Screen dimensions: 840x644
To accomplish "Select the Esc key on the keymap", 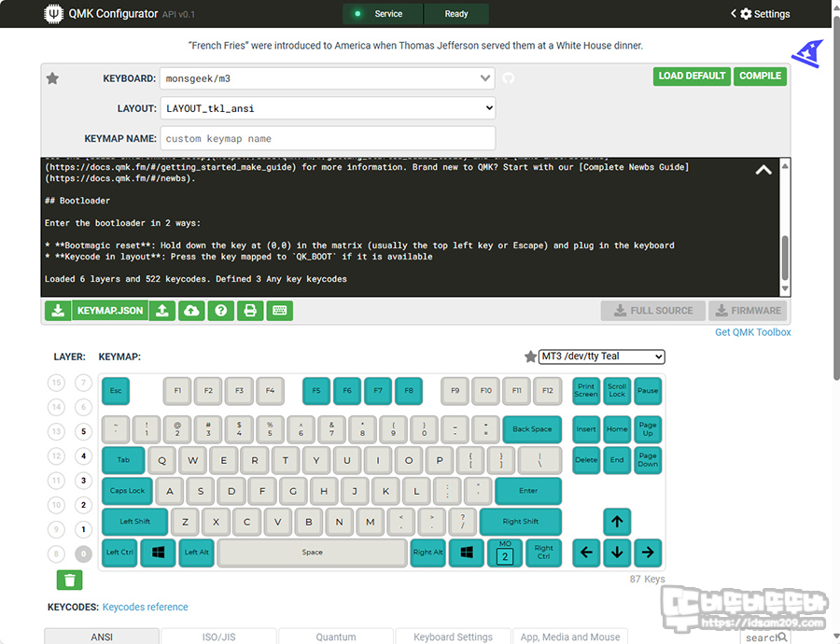I will click(x=116, y=390).
